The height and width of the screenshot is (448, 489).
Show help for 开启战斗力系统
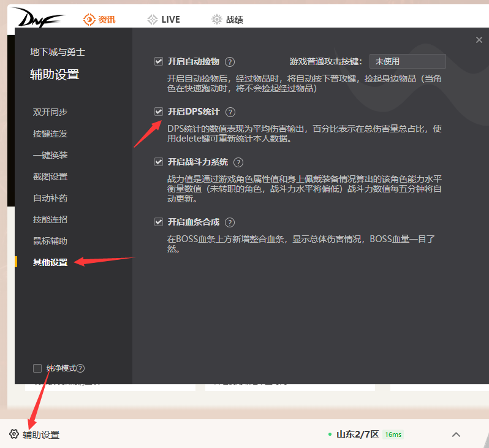[238, 162]
